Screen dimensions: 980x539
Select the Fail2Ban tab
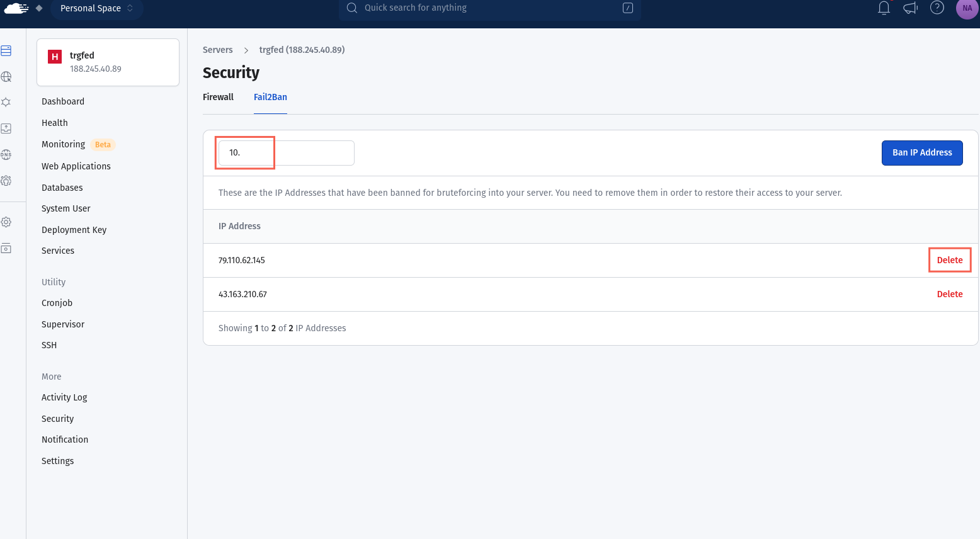270,97
